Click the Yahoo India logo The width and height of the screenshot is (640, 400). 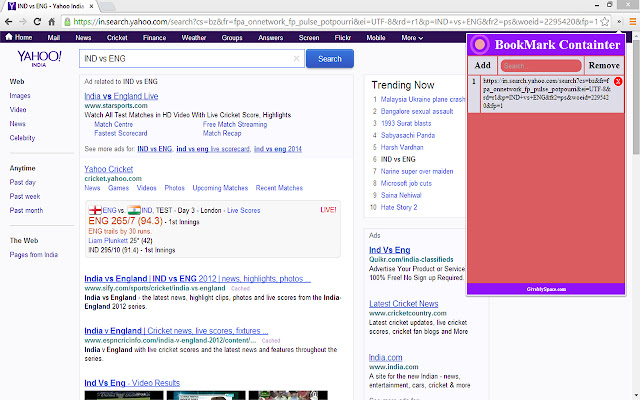pyautogui.click(x=39, y=58)
